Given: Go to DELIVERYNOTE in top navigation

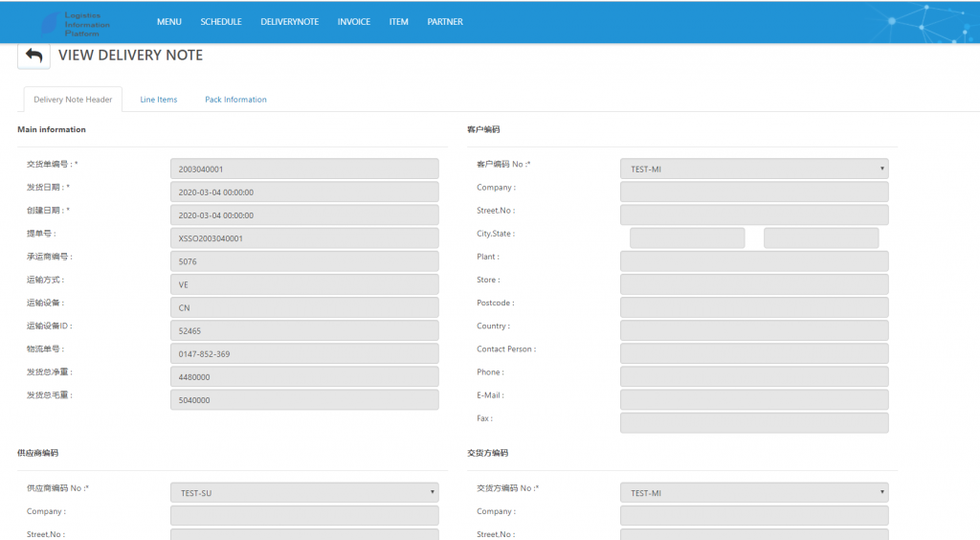Looking at the screenshot, I should (x=289, y=22).
